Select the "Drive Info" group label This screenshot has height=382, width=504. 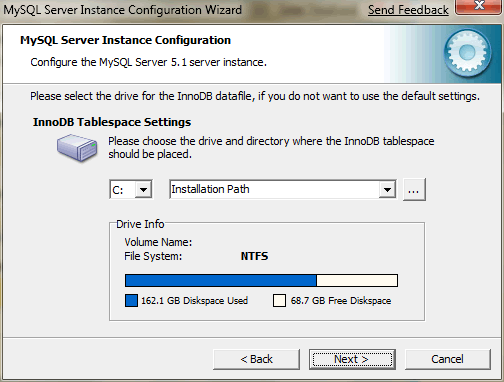click(x=140, y=224)
